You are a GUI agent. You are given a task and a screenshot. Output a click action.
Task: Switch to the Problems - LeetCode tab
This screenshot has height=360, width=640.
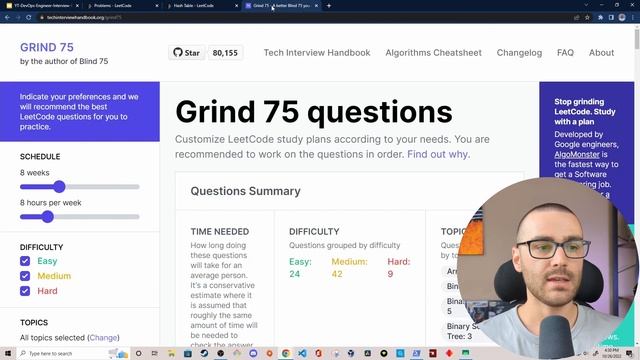[x=121, y=6]
